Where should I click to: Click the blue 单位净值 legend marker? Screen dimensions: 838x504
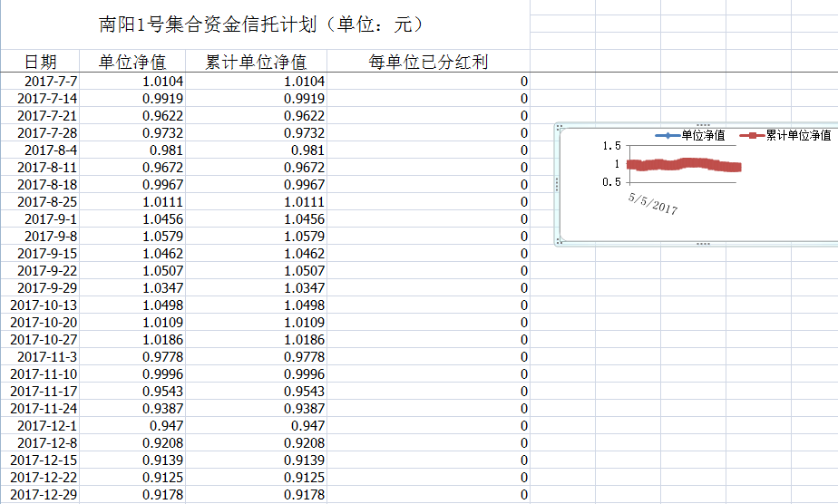(667, 135)
